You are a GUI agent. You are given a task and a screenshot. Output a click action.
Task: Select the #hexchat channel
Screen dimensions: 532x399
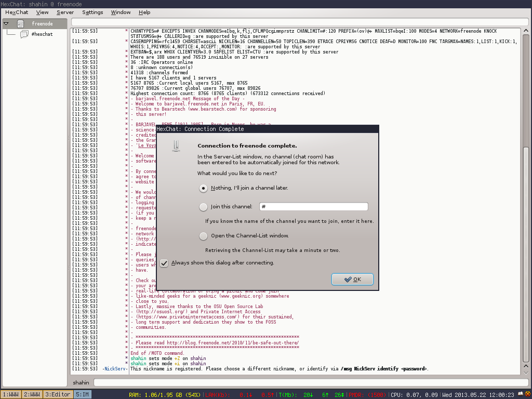click(x=42, y=34)
